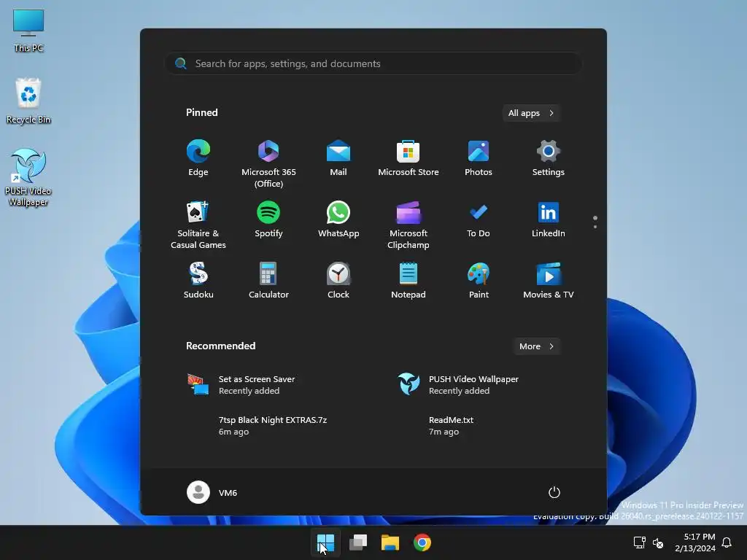Show More recommended items
Viewport: 747px width, 560px height.
tap(536, 346)
